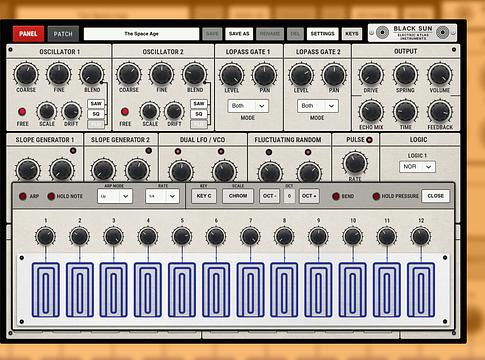485x360 pixels.
Task: Click Oscillator 2 DRIFT knob
Action: 174,111
